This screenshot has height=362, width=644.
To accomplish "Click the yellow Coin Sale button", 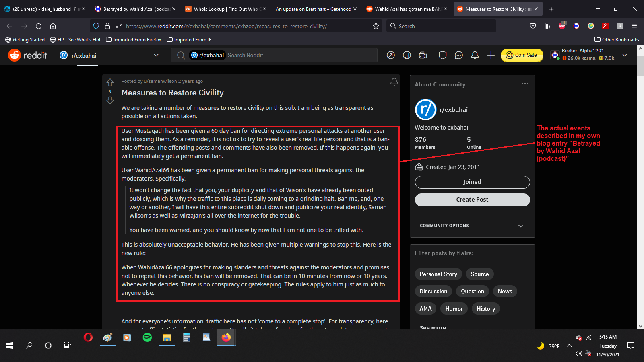I will 522,56.
